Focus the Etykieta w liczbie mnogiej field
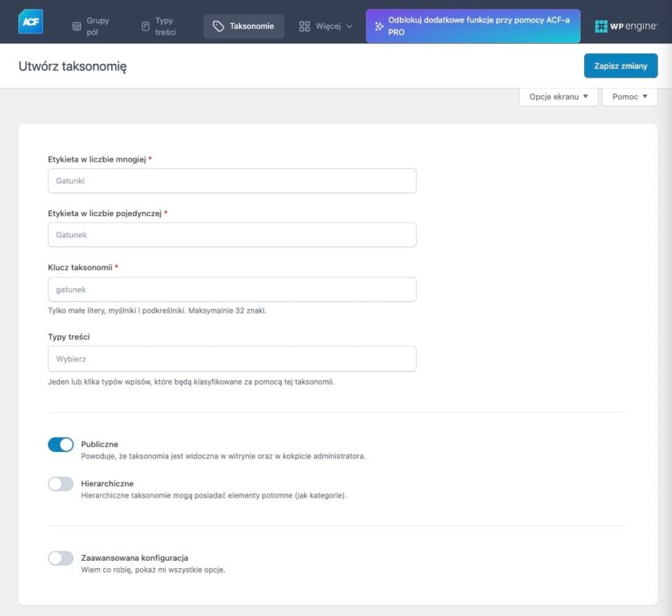The width and height of the screenshot is (672, 616). pyautogui.click(x=232, y=181)
